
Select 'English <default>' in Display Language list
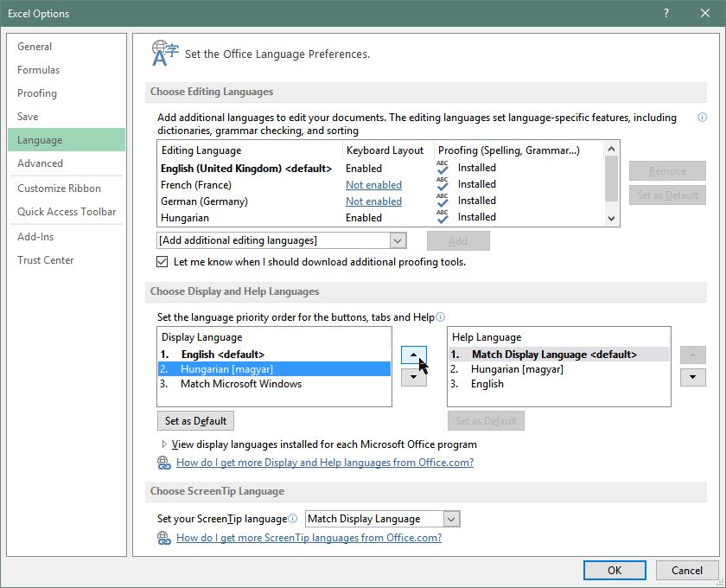[x=275, y=355]
